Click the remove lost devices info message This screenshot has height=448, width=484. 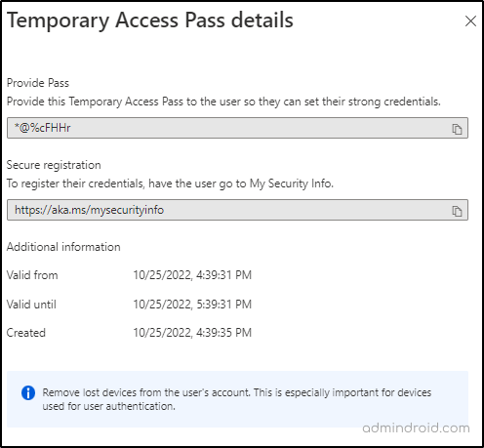click(237, 399)
